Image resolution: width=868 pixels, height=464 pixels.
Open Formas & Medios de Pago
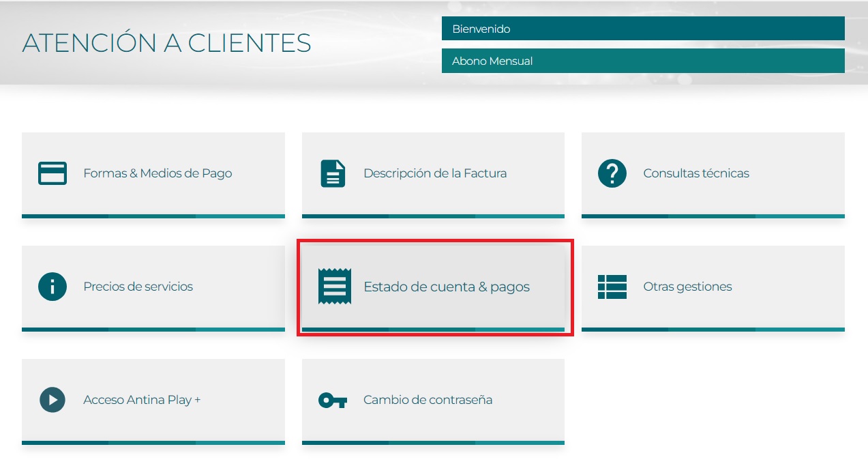[x=158, y=173]
